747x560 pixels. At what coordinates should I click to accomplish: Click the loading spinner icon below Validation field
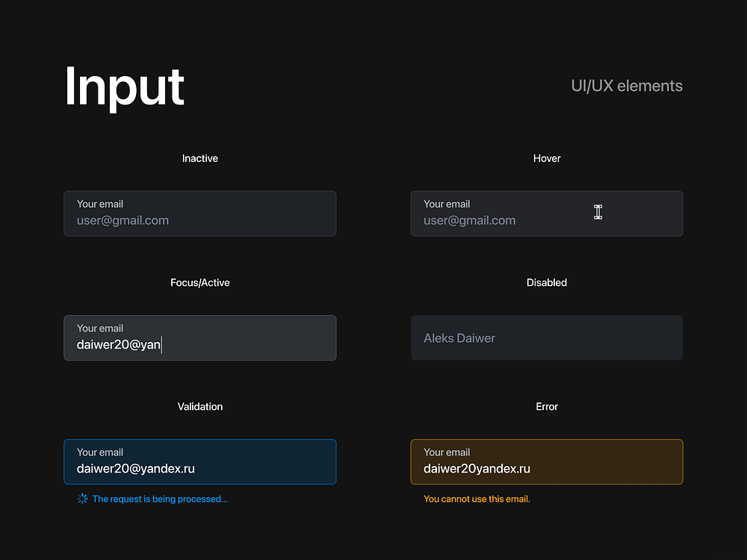(83, 499)
